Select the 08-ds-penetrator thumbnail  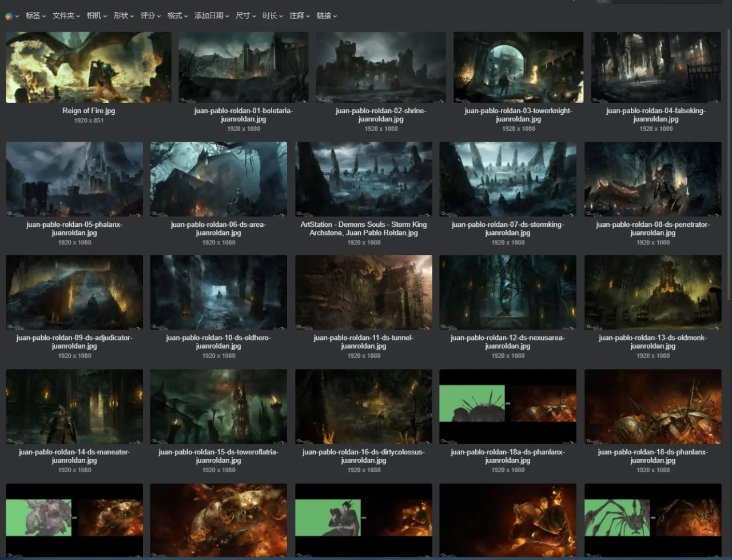pyautogui.click(x=653, y=179)
